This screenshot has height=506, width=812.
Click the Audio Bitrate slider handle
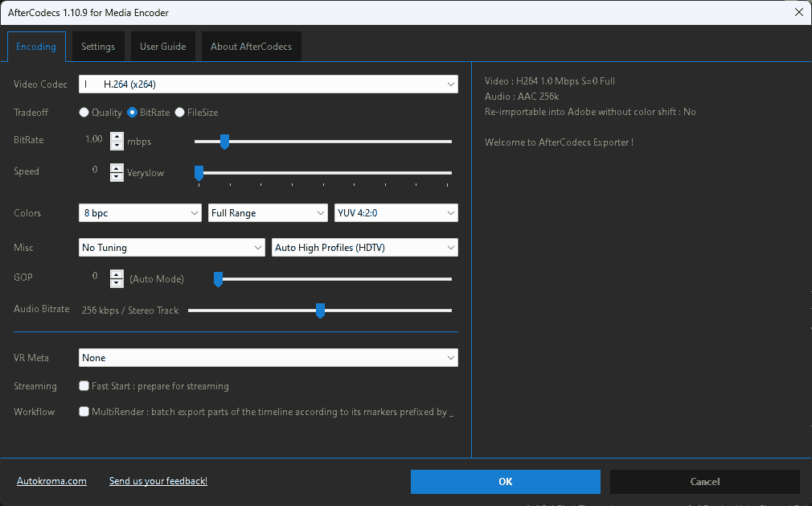pos(321,311)
